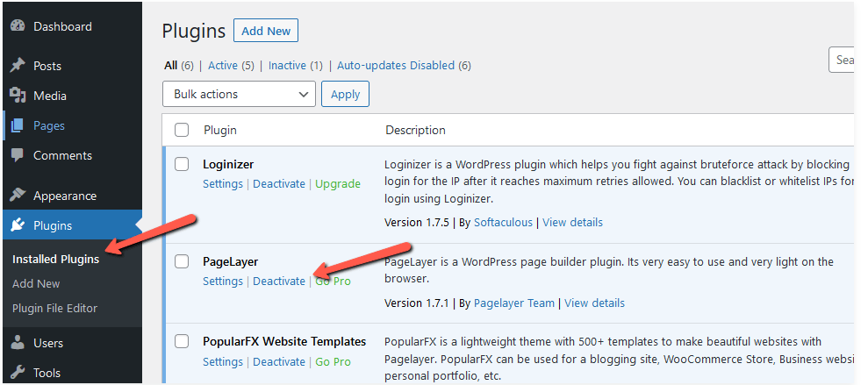Click the search plugins input field
The height and width of the screenshot is (385, 868).
click(842, 60)
